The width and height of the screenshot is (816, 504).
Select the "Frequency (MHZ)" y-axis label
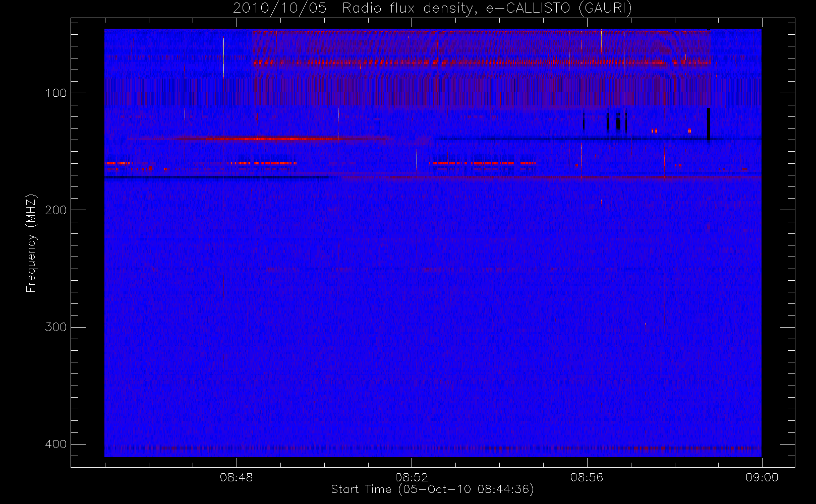32,243
